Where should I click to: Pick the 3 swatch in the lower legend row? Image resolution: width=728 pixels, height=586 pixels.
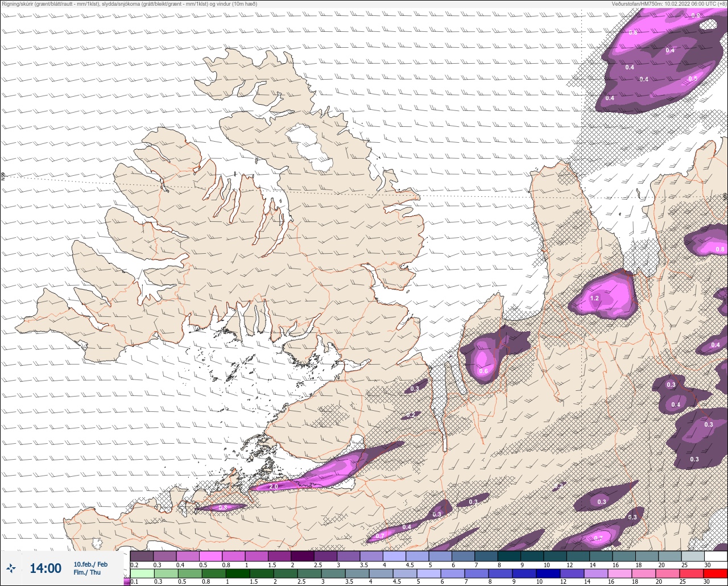coord(333,573)
